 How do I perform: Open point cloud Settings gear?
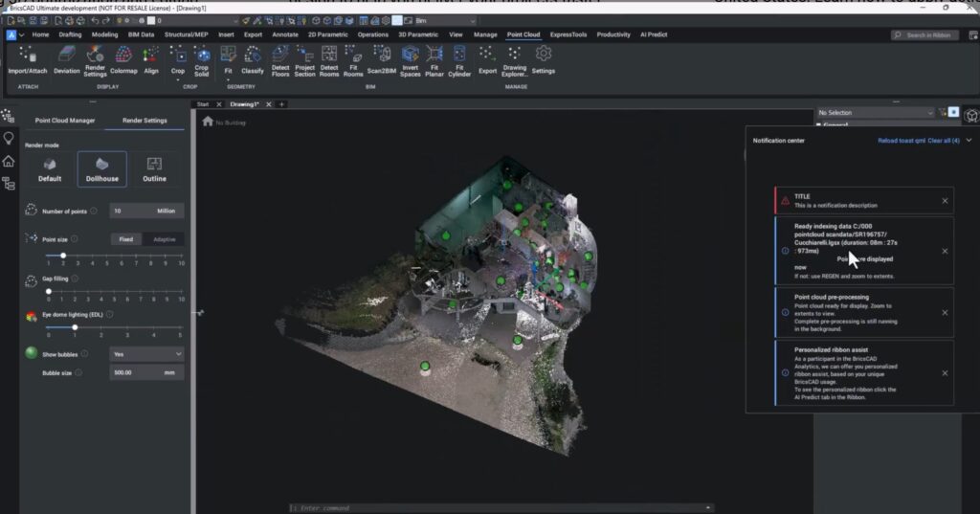pyautogui.click(x=544, y=60)
